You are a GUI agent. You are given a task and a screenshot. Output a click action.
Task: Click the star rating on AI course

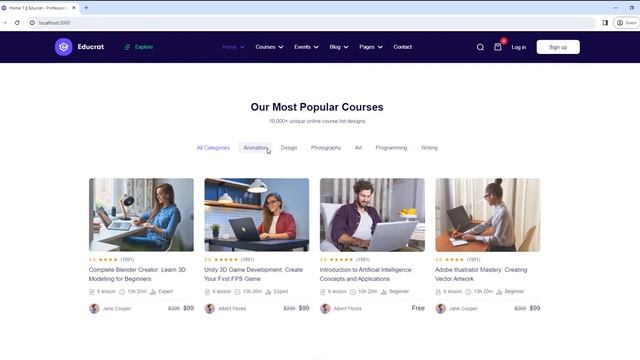(x=341, y=260)
